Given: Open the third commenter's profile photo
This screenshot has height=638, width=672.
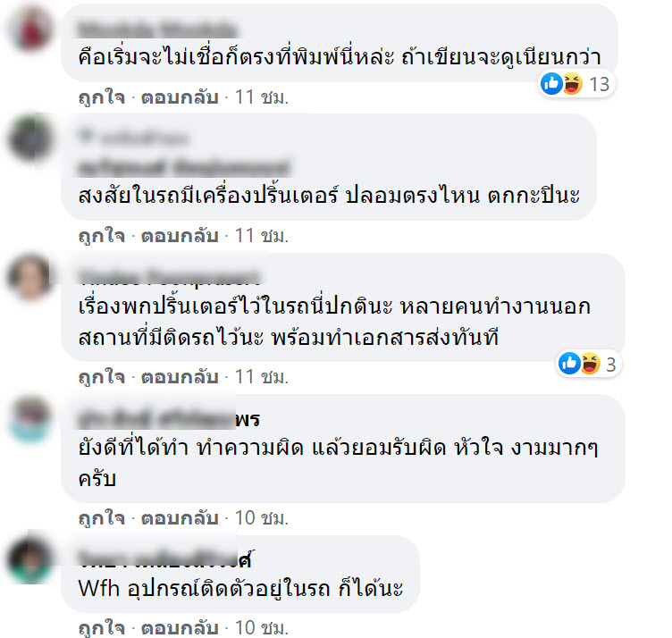Looking at the screenshot, I should pyautogui.click(x=30, y=276).
